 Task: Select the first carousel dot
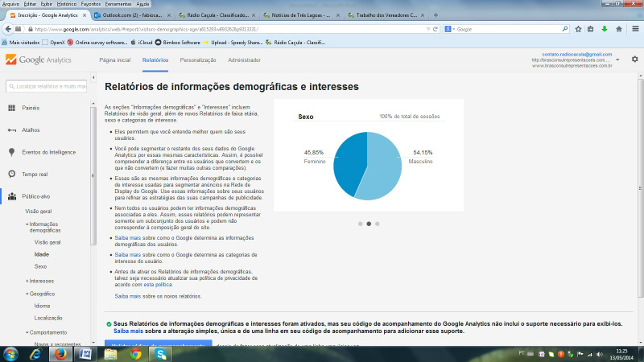pos(360,224)
